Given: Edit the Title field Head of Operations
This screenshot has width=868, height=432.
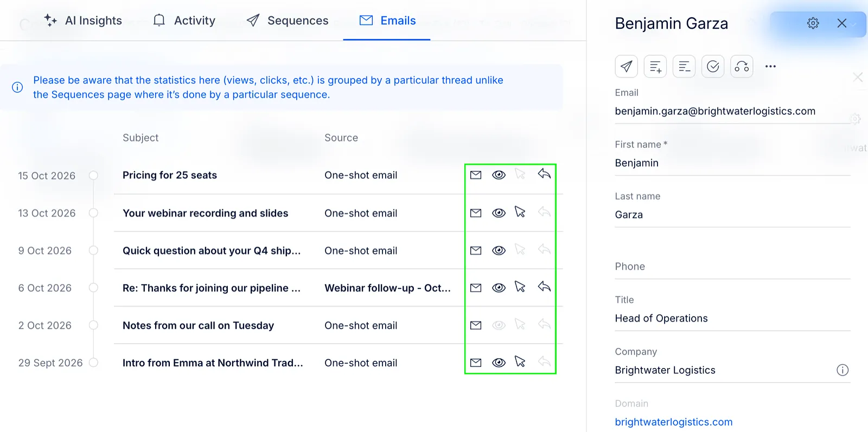Looking at the screenshot, I should pos(732,318).
